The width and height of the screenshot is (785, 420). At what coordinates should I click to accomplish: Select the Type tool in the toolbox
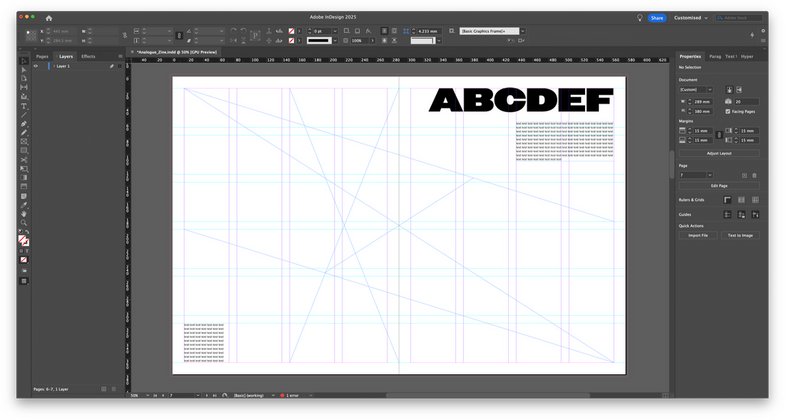pyautogui.click(x=24, y=106)
